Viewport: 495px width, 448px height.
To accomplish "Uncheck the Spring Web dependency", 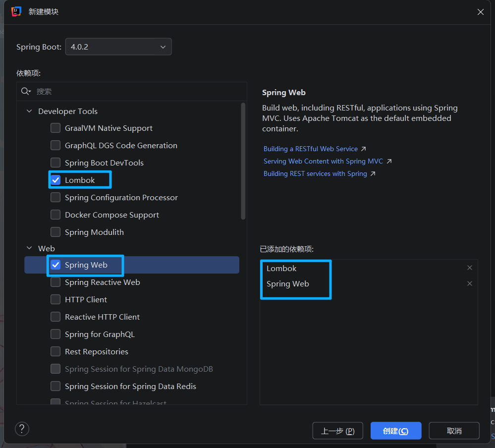I will click(x=55, y=265).
